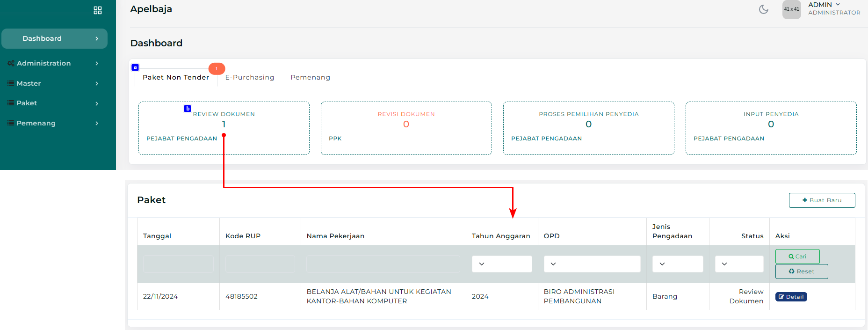The height and width of the screenshot is (330, 868).
Task: Click the Buat Baru button
Action: [822, 200]
